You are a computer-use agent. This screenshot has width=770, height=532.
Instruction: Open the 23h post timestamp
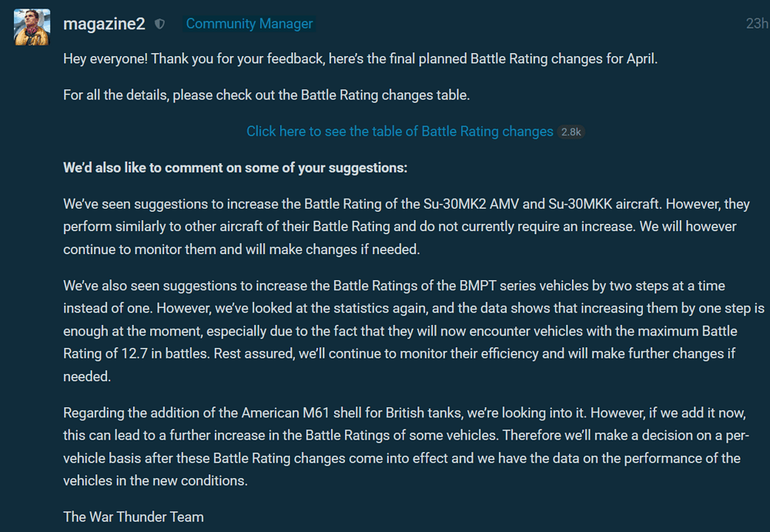[x=756, y=24]
